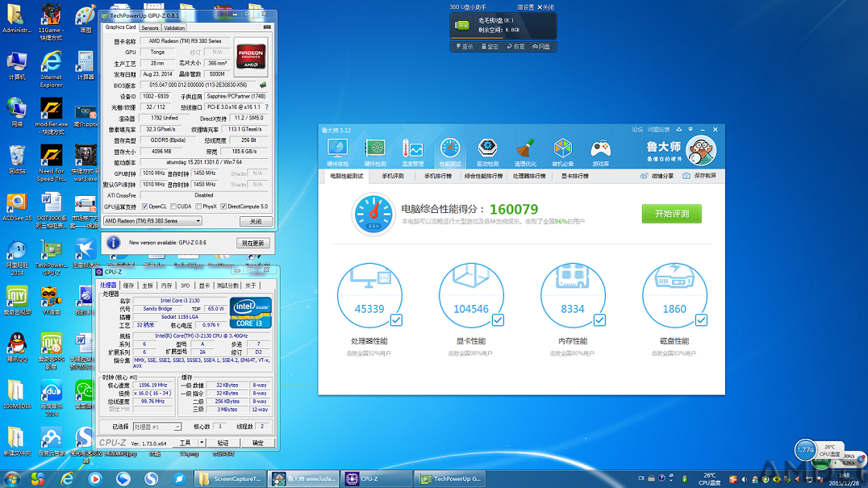Select the Administrator folder icon on the desktop
The height and width of the screenshot is (488, 868).
pos(17,19)
